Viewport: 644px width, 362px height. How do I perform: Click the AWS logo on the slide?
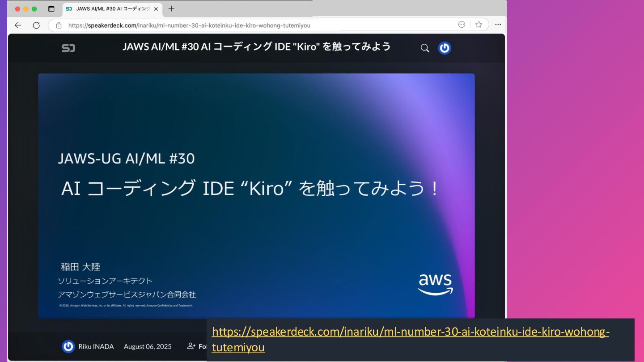(x=435, y=285)
